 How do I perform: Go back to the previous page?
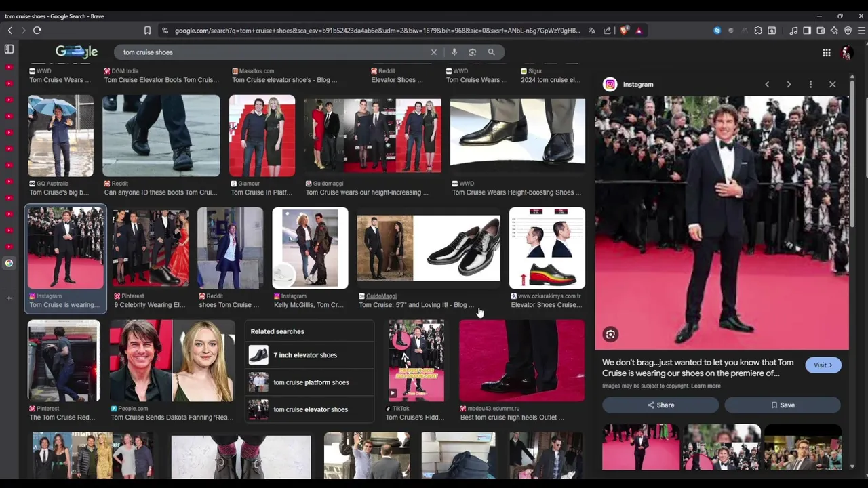pyautogui.click(x=10, y=30)
